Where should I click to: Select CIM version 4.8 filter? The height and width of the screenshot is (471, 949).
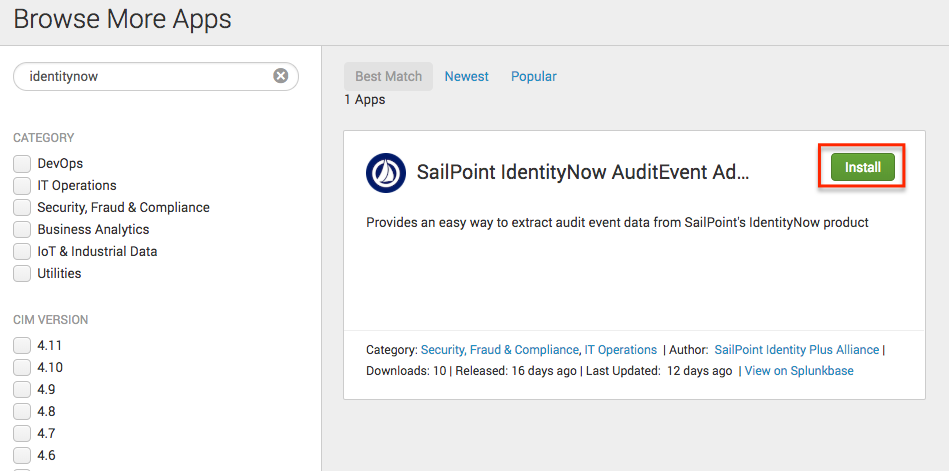pyautogui.click(x=22, y=411)
